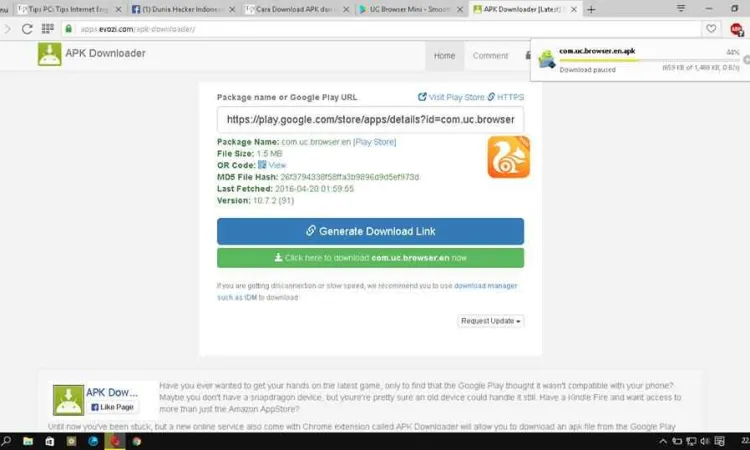Open Chrome from the taskbar
The height and width of the screenshot is (450, 750).
coord(137,441)
